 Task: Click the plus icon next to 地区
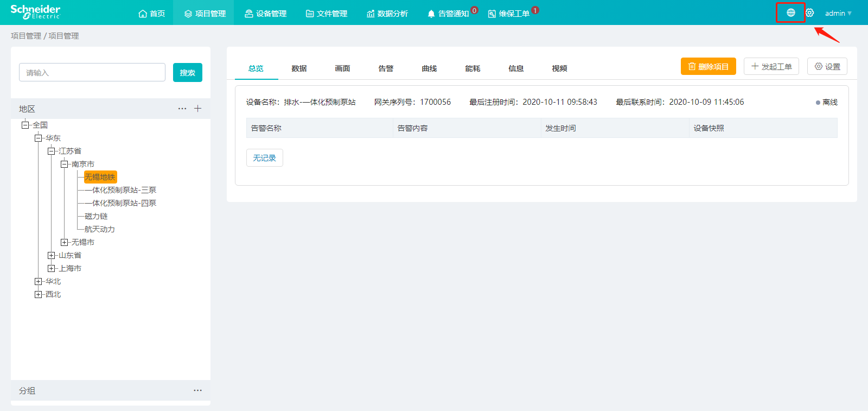click(197, 109)
